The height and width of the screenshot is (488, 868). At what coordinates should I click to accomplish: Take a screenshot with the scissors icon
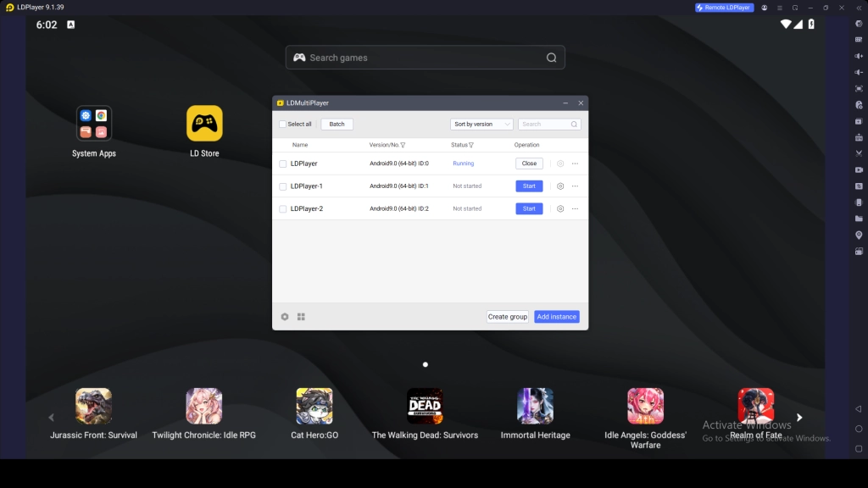[x=859, y=153]
